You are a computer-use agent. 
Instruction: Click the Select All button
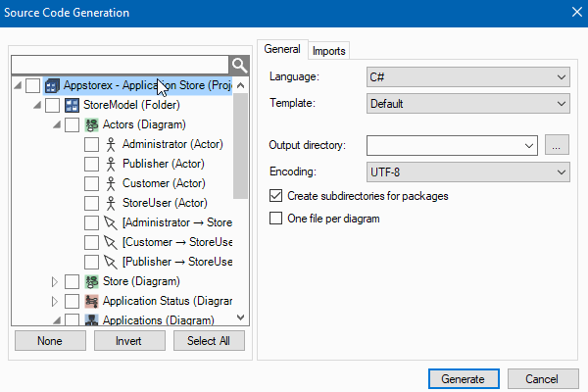(209, 341)
